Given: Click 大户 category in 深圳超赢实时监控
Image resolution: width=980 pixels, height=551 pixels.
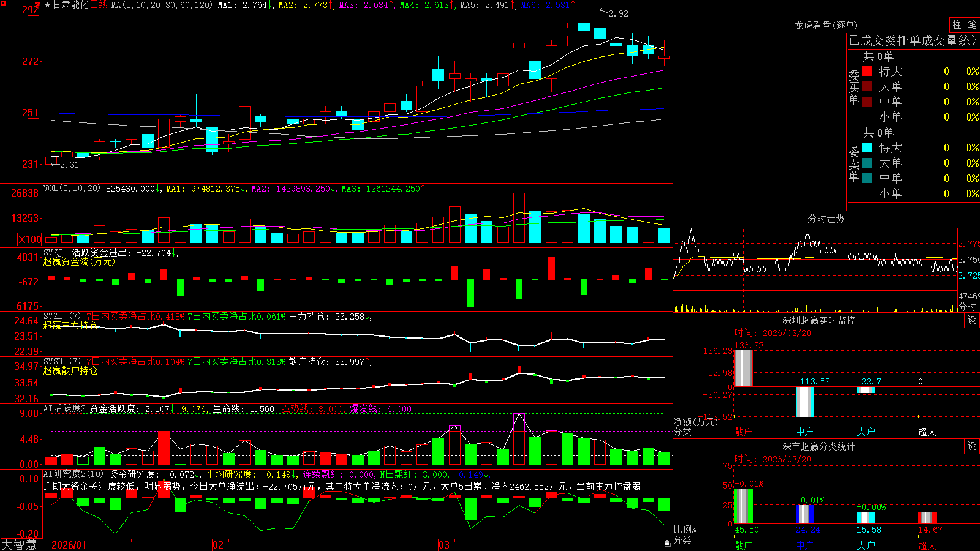Looking at the screenshot, I should click(x=866, y=432).
